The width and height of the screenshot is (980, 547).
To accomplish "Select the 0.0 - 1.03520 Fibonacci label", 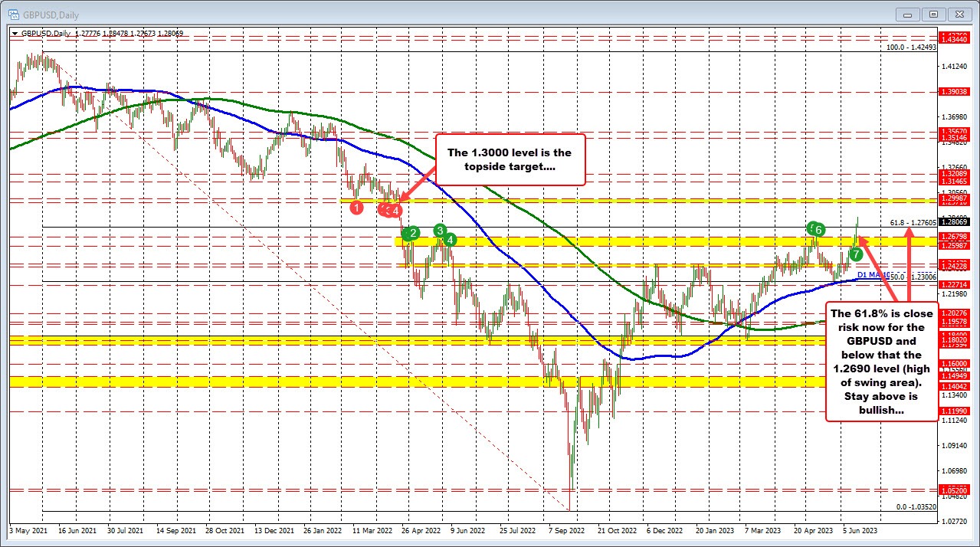I will click(916, 506).
